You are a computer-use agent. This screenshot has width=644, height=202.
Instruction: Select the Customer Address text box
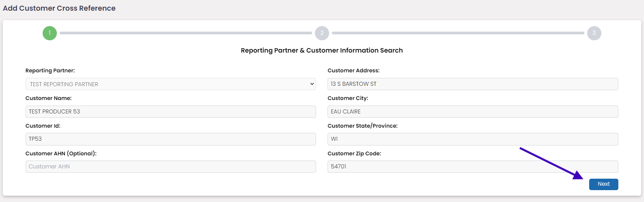click(x=473, y=84)
